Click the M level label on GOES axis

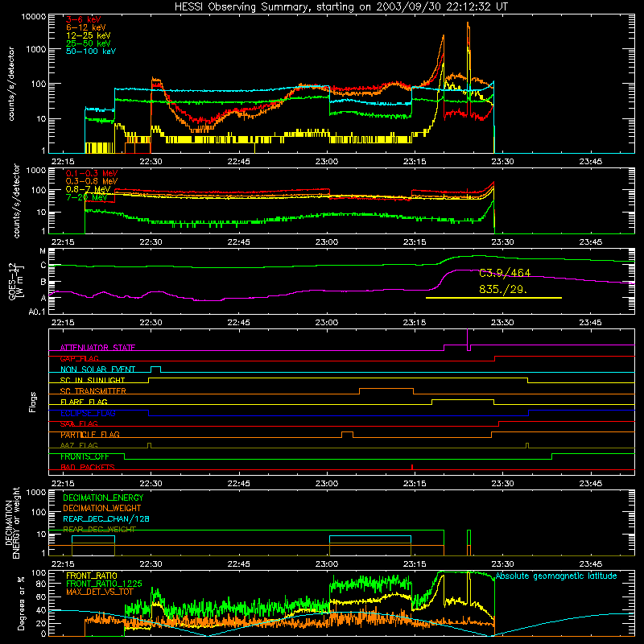[x=43, y=251]
